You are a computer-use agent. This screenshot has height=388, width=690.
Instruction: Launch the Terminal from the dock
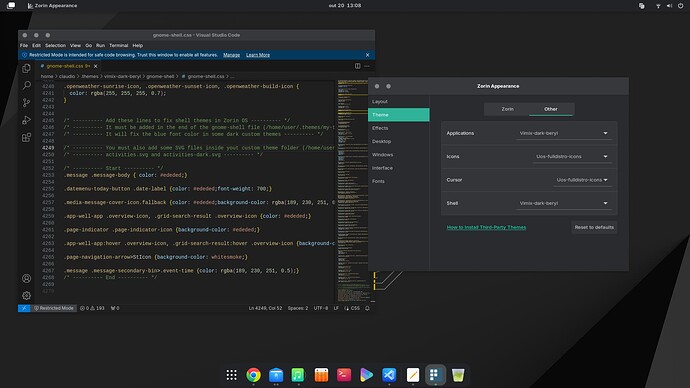coord(344,375)
